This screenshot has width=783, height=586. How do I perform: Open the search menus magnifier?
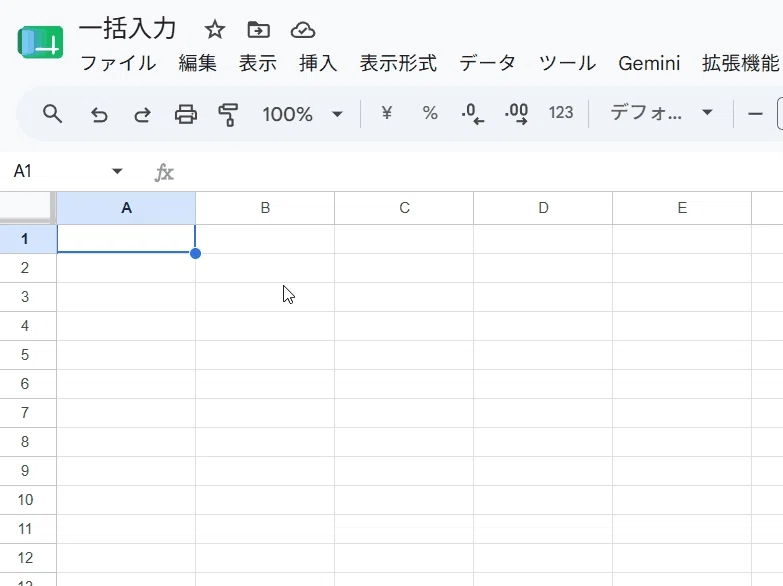[x=52, y=114]
